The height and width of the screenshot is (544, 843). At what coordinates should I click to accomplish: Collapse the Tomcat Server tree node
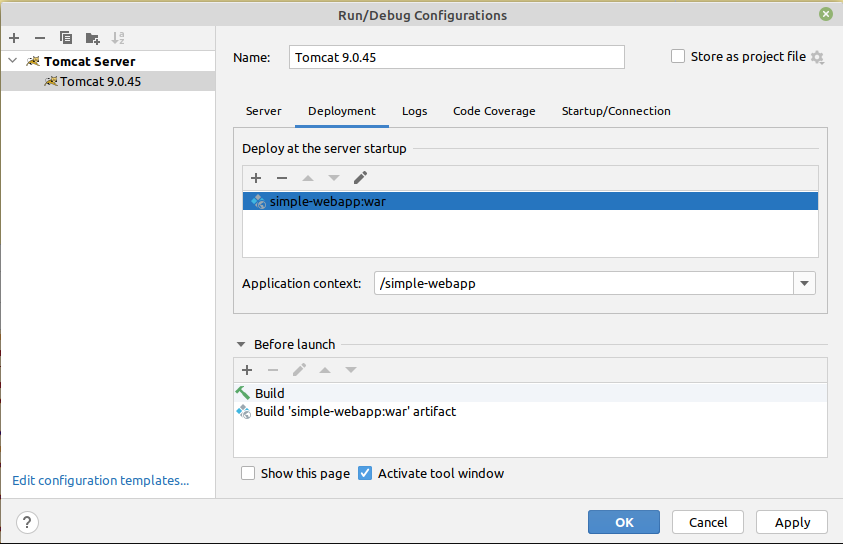[x=13, y=61]
